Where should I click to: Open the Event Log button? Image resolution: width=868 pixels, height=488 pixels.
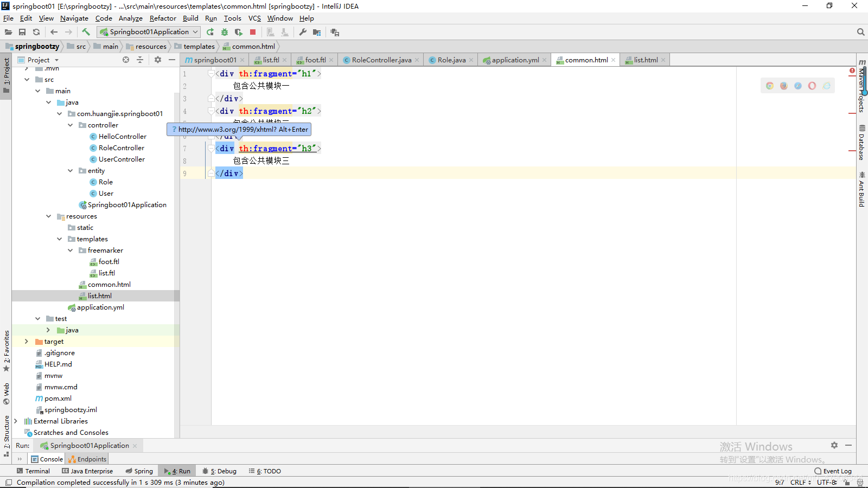(833, 471)
